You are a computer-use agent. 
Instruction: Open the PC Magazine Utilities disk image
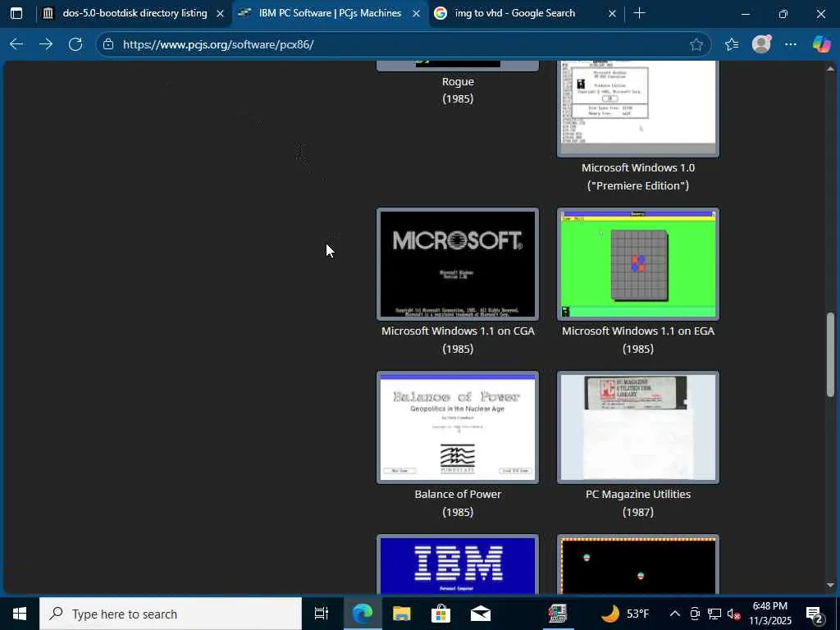(x=638, y=427)
